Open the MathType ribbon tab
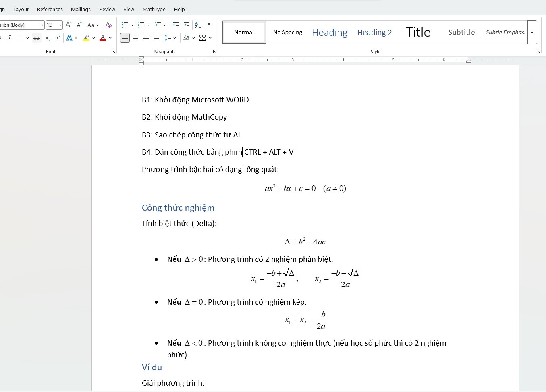546x392 pixels. click(154, 9)
